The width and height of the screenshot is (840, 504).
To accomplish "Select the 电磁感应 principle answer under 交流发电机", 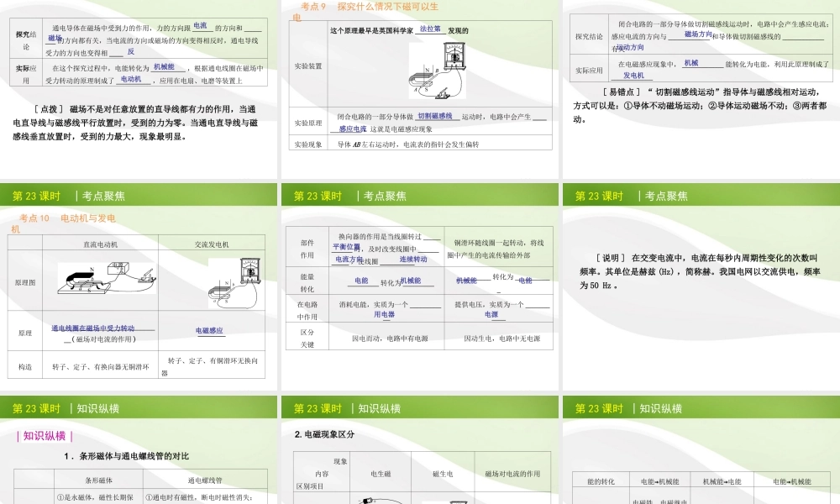I will pyautogui.click(x=210, y=331).
